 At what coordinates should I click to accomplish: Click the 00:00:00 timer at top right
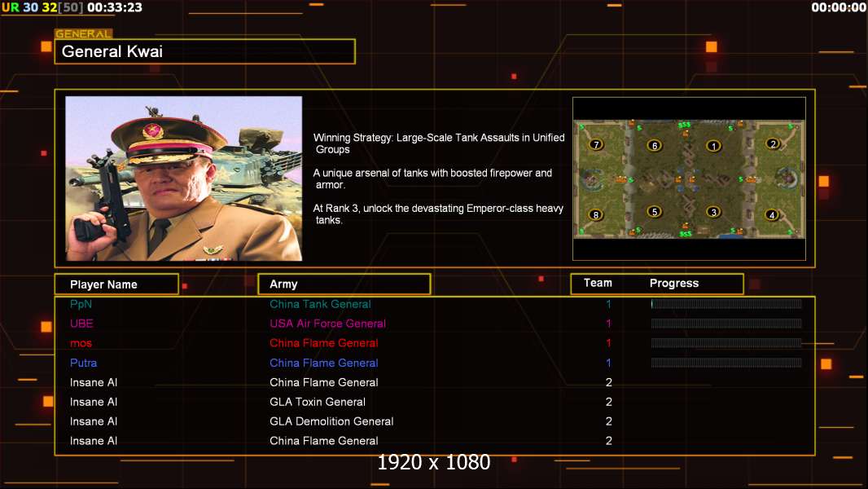point(839,8)
